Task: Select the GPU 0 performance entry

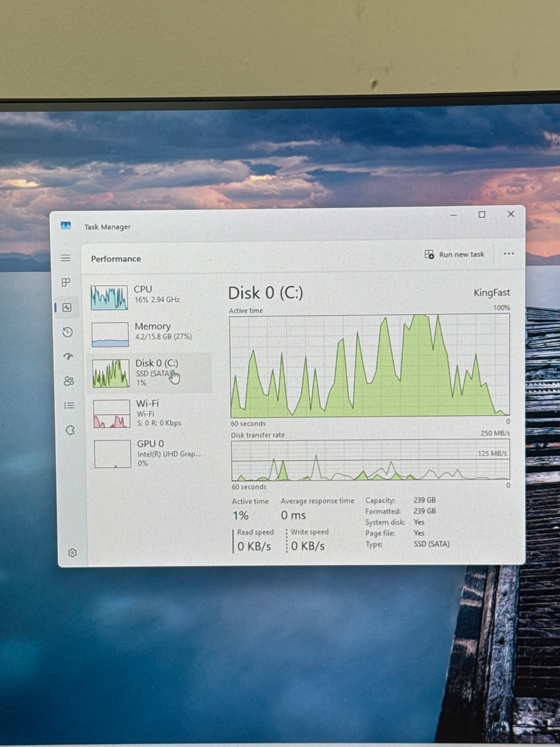Action: tap(151, 453)
